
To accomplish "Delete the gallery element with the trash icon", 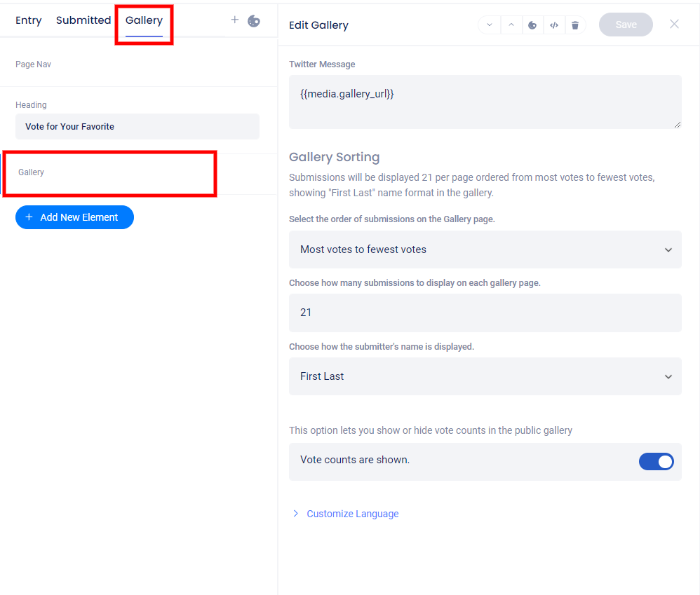I will [x=575, y=25].
